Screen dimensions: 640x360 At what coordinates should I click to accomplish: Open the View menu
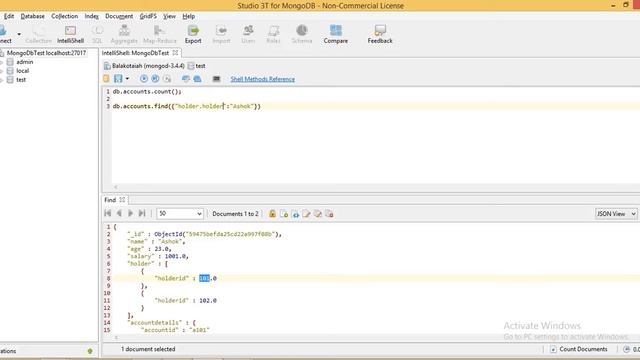169,16
